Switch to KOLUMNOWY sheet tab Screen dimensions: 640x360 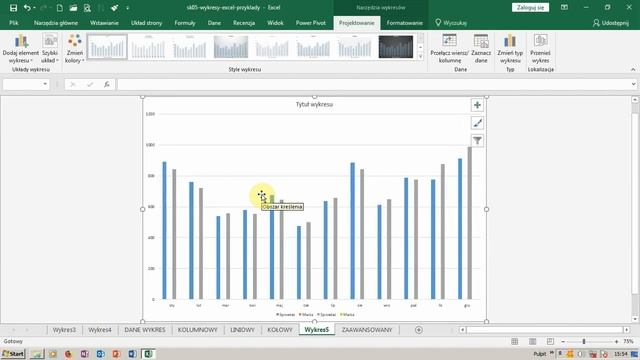coord(198,330)
